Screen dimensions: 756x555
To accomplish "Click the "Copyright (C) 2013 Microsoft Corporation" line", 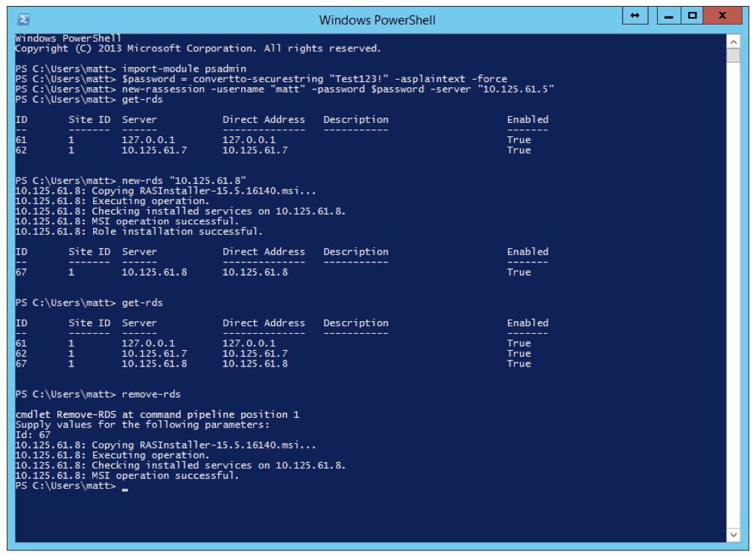I will pos(197,48).
